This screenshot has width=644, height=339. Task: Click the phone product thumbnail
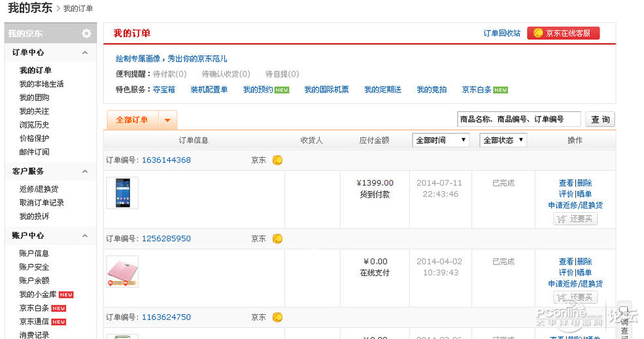122,193
